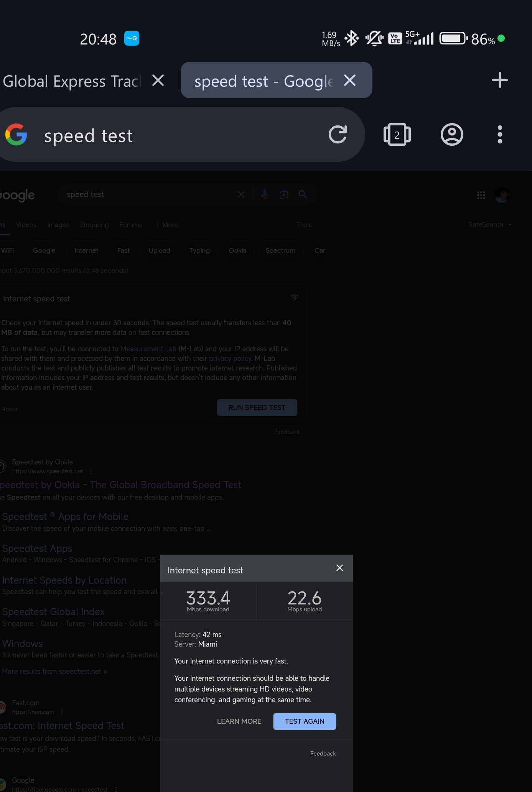Select the Fast filter chip
Image resolution: width=532 pixels, height=792 pixels.
tap(124, 250)
